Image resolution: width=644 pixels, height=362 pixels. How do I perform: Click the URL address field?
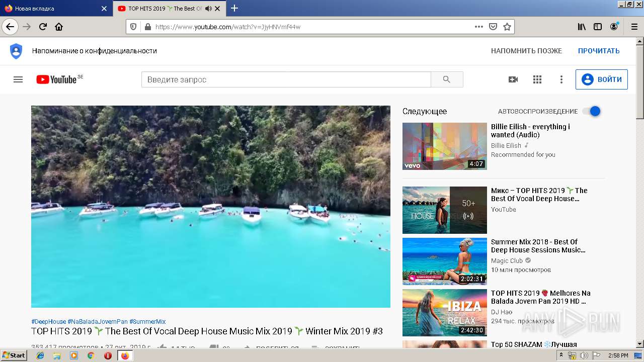[312, 27]
